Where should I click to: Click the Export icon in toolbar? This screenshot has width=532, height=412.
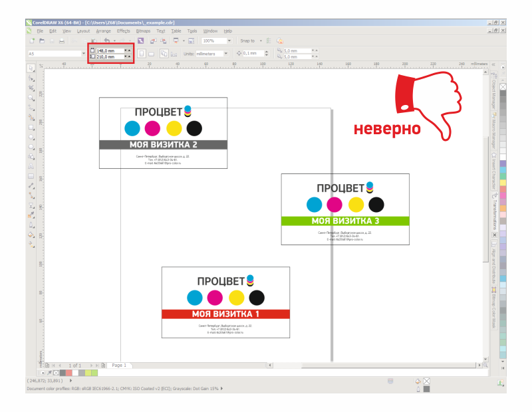(x=164, y=41)
